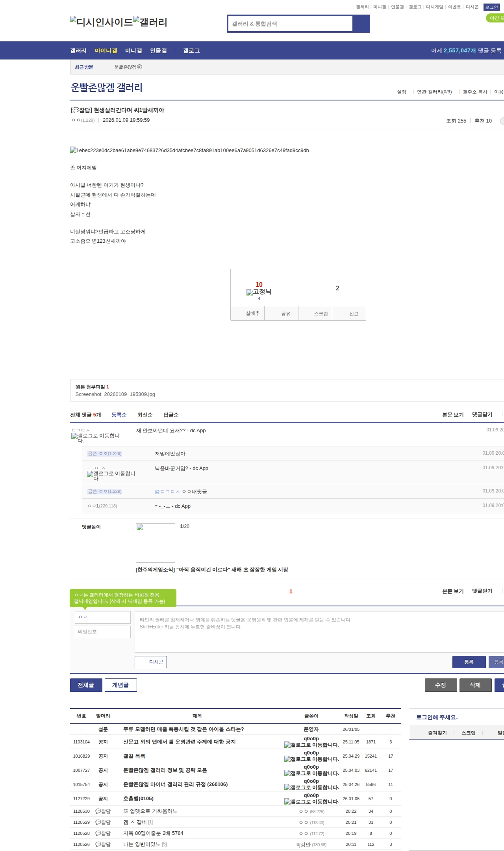
Task: Open the 댓글돌이 news thumbnail image
Action: [156, 543]
